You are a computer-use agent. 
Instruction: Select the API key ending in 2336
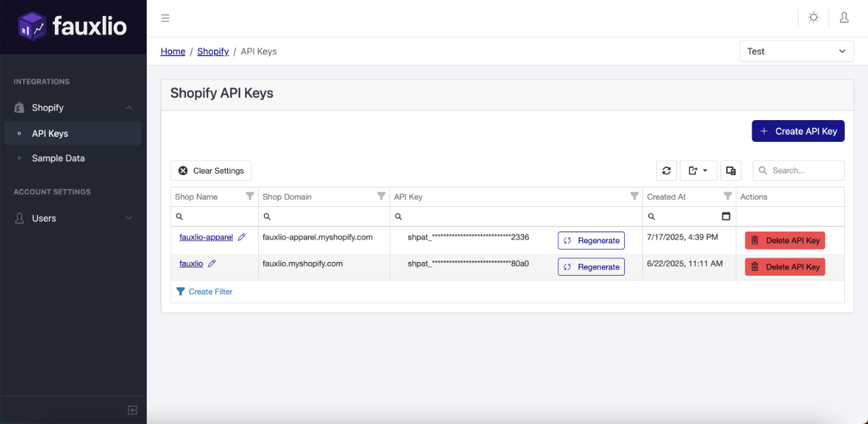(x=468, y=237)
